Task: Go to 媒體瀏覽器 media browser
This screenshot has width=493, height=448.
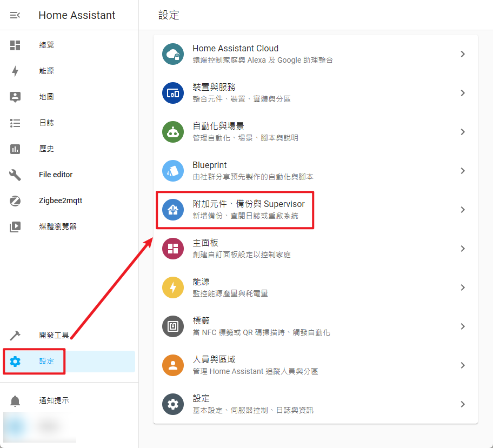Action: (57, 226)
